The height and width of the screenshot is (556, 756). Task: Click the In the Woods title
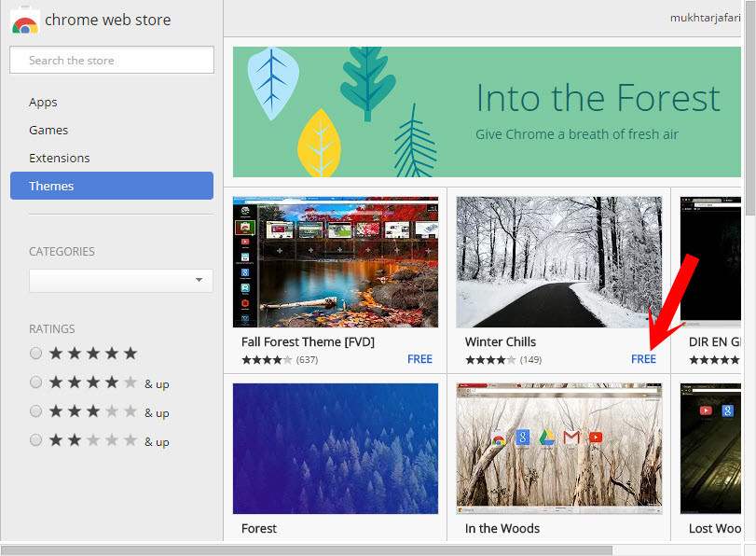(502, 529)
